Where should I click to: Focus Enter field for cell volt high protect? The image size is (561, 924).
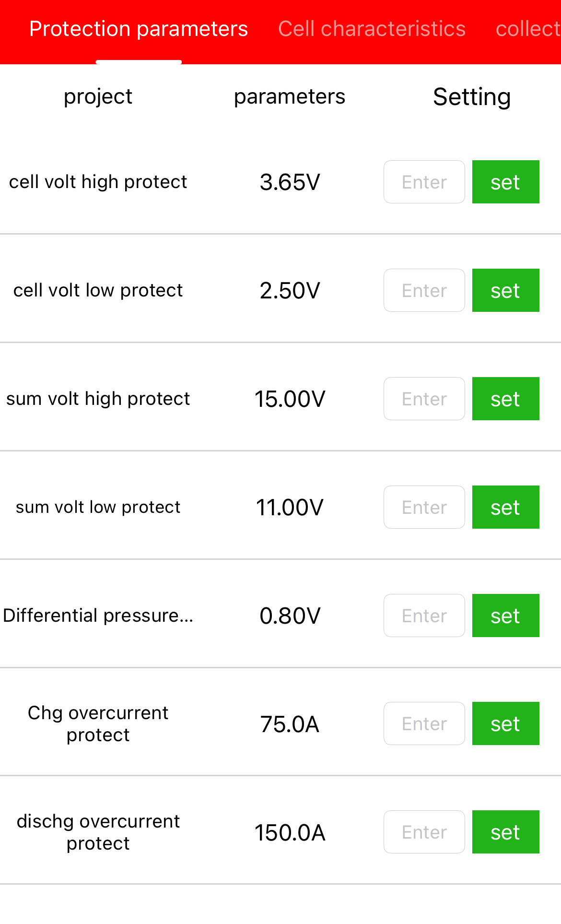click(424, 182)
